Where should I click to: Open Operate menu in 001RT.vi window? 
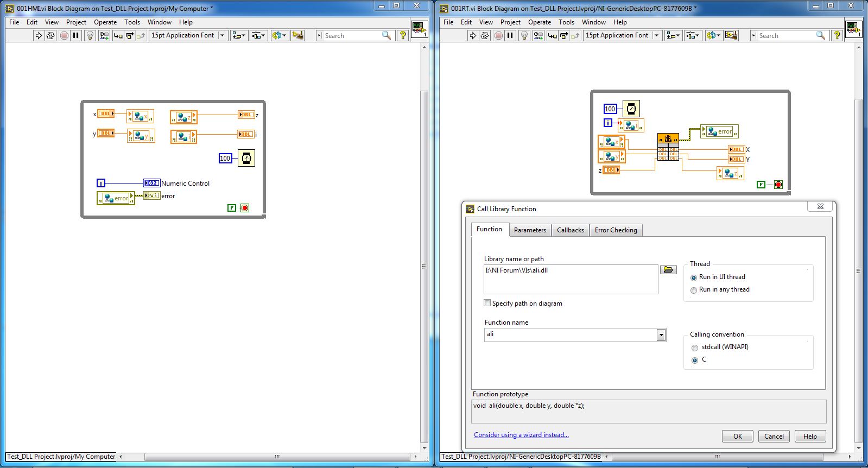[x=540, y=22]
